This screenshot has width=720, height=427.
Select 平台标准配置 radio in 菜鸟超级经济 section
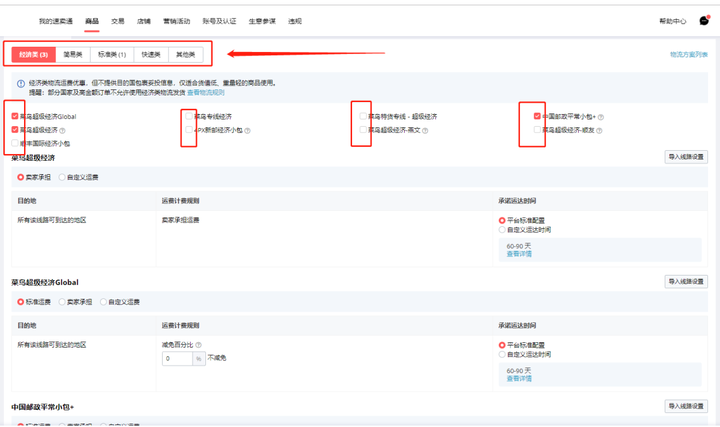coord(502,220)
